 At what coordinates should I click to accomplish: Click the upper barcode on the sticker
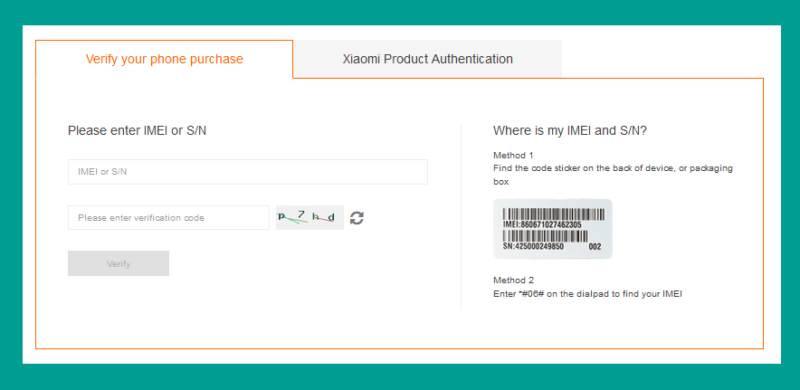(x=554, y=214)
